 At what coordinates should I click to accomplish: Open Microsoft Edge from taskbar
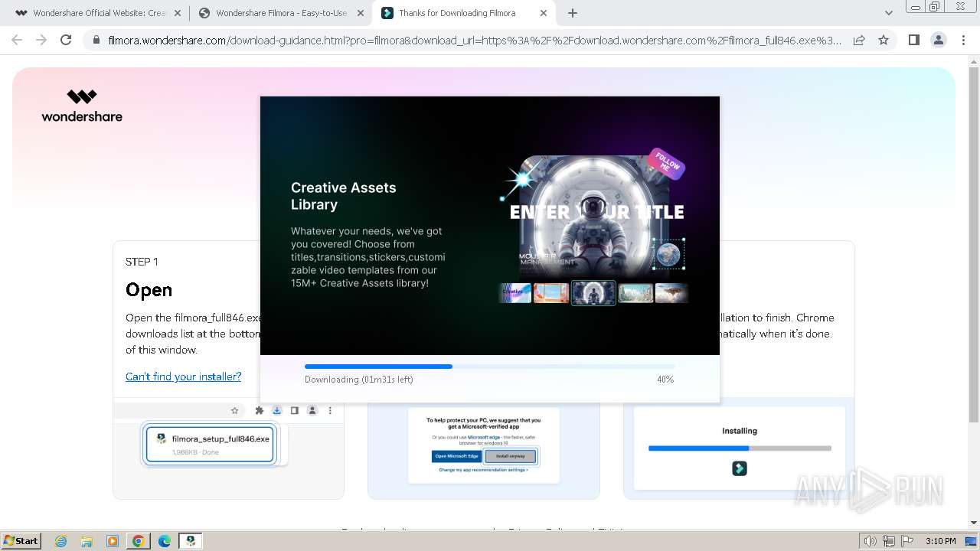click(165, 541)
